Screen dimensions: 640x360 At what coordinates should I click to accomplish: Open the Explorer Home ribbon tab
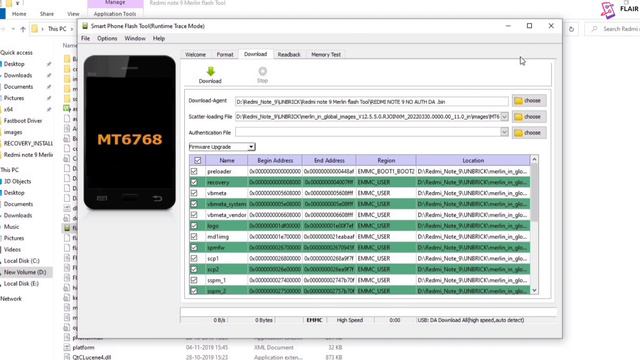(19, 14)
